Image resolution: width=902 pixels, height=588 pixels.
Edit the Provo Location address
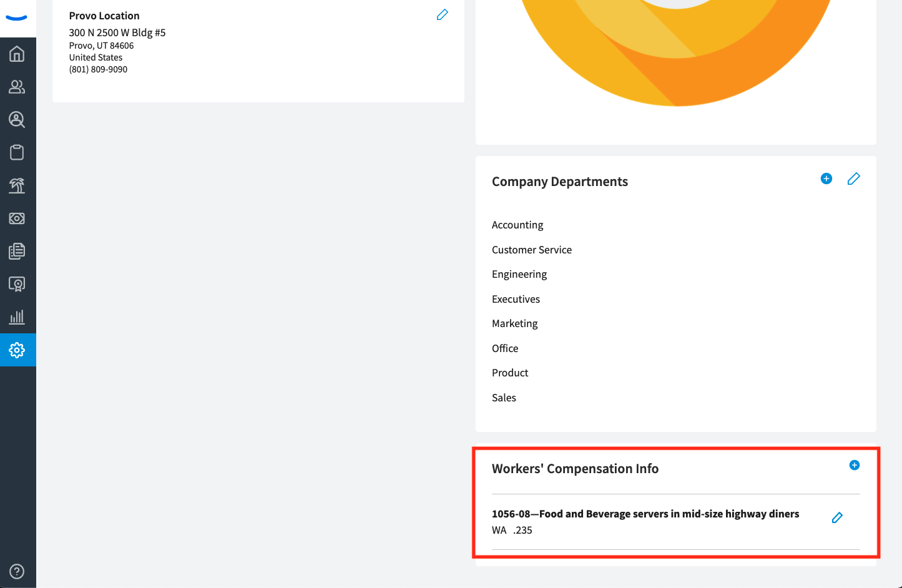point(442,15)
